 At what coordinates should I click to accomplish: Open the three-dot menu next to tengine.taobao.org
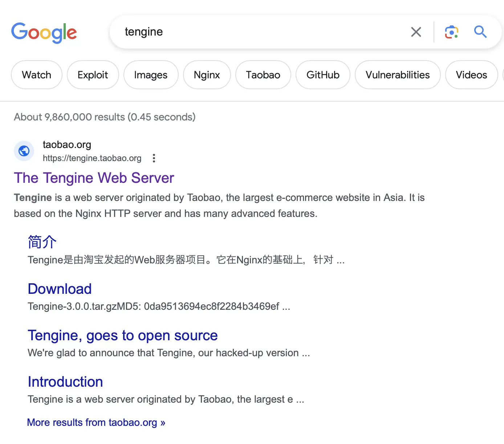coord(154,158)
